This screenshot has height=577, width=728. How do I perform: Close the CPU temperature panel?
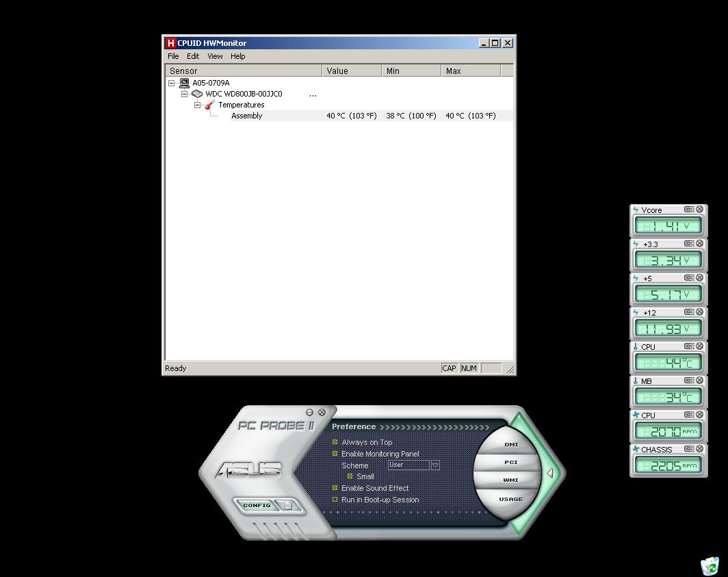699,346
